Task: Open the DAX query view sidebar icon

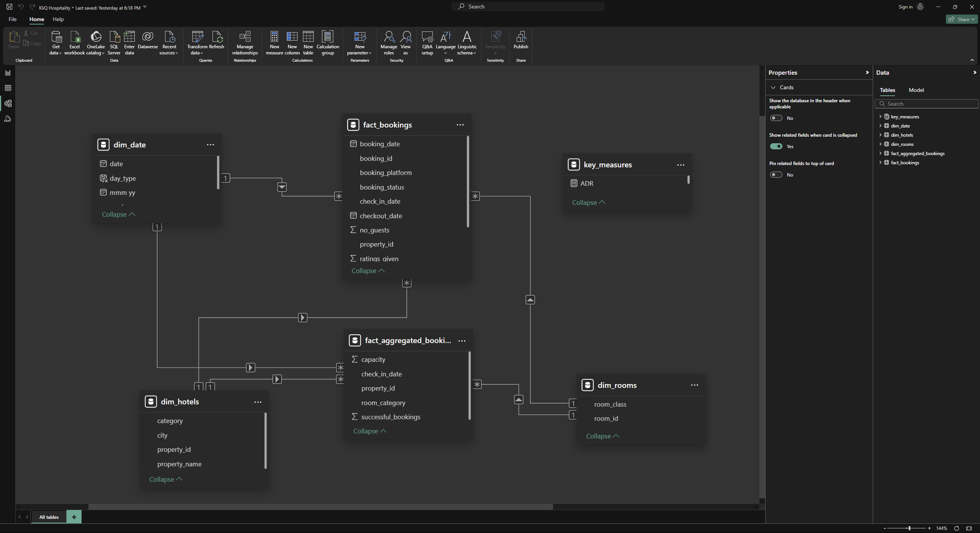Action: coord(8,119)
